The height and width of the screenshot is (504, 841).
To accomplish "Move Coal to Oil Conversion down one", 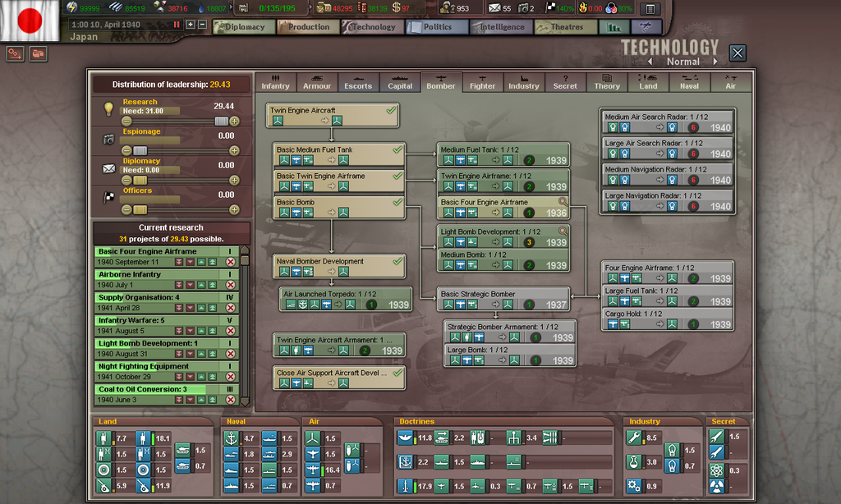I will [191, 400].
